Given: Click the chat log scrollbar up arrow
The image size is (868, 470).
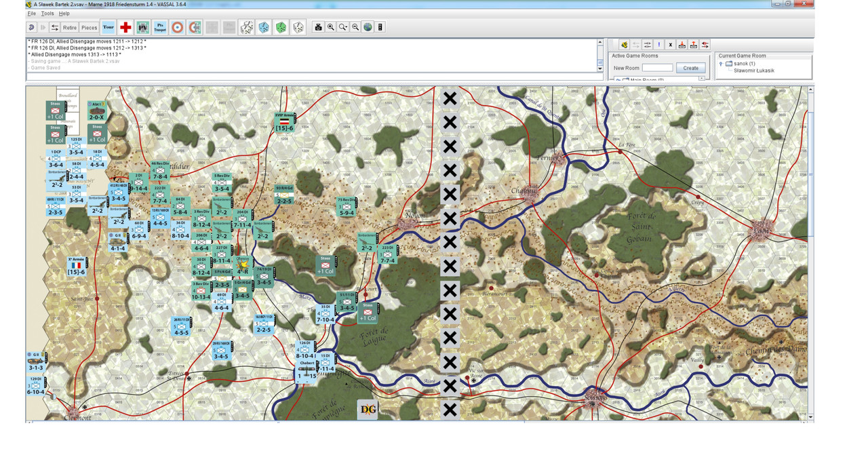Looking at the screenshot, I should [599, 42].
